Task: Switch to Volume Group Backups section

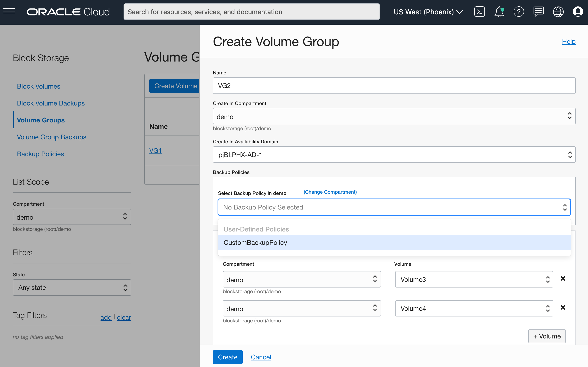Action: (51, 137)
